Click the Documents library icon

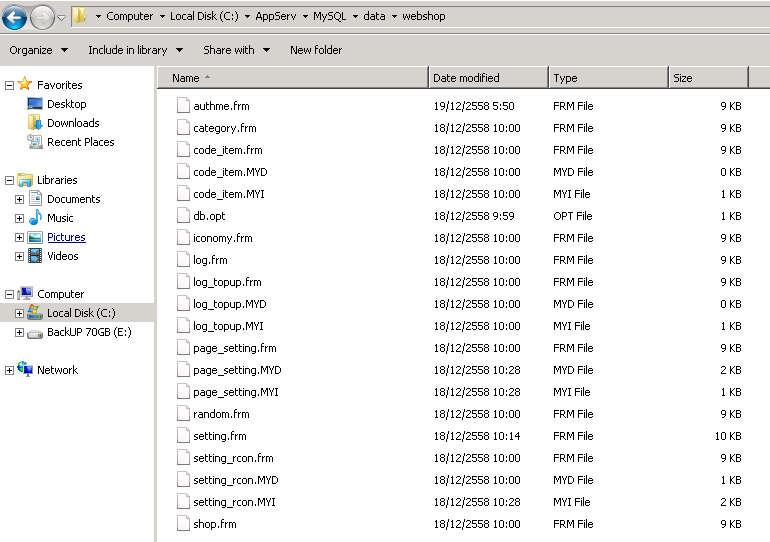(35, 198)
